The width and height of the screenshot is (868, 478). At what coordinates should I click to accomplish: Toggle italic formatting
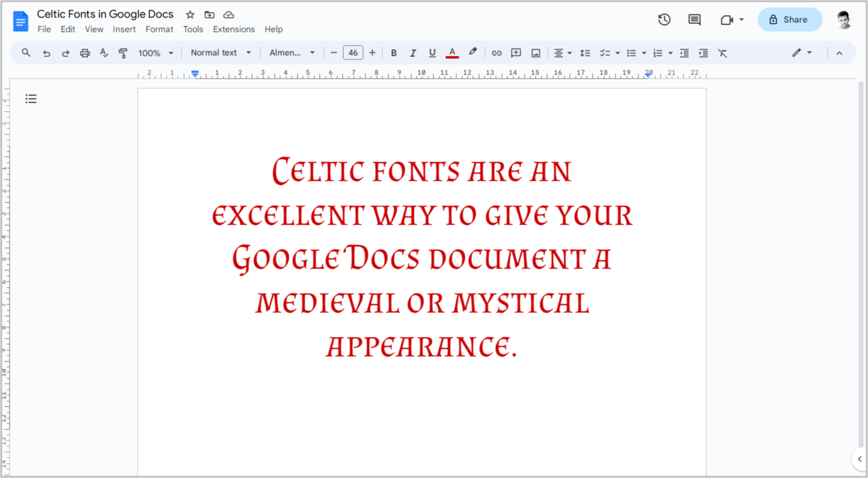click(413, 53)
